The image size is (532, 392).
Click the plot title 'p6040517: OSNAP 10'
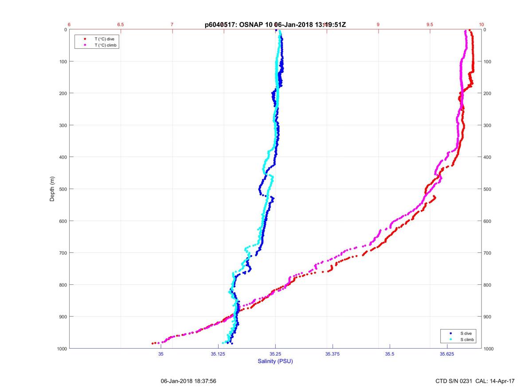239,25
